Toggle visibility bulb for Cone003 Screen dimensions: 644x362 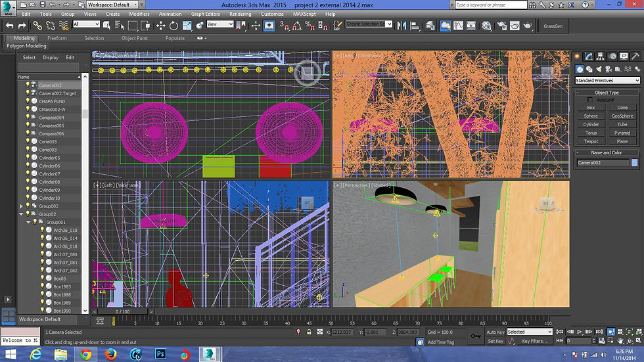tap(27, 142)
